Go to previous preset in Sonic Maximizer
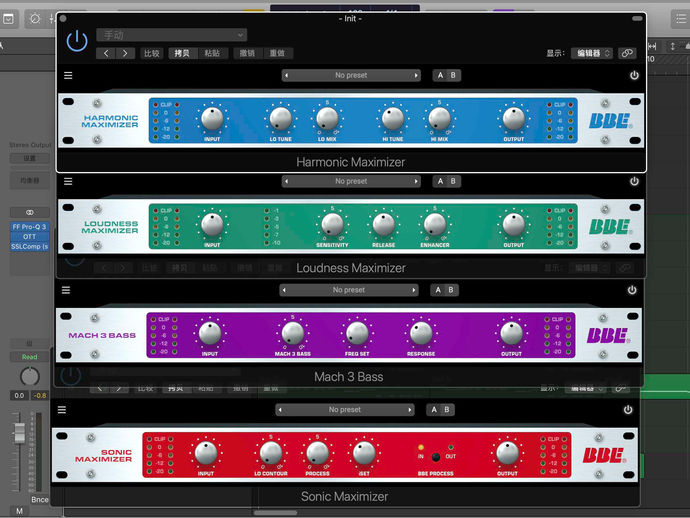This screenshot has width=690, height=518. coord(280,410)
